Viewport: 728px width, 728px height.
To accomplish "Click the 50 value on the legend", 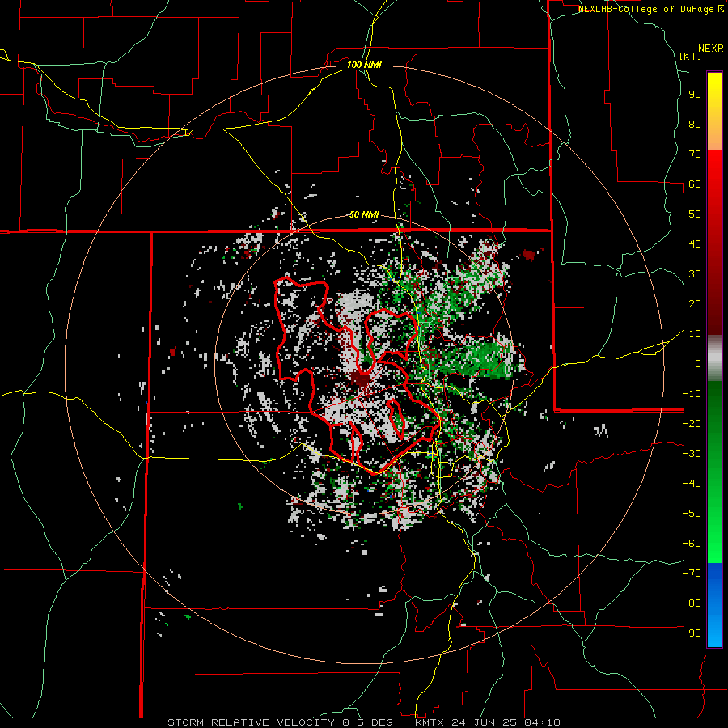I will pos(695,214).
